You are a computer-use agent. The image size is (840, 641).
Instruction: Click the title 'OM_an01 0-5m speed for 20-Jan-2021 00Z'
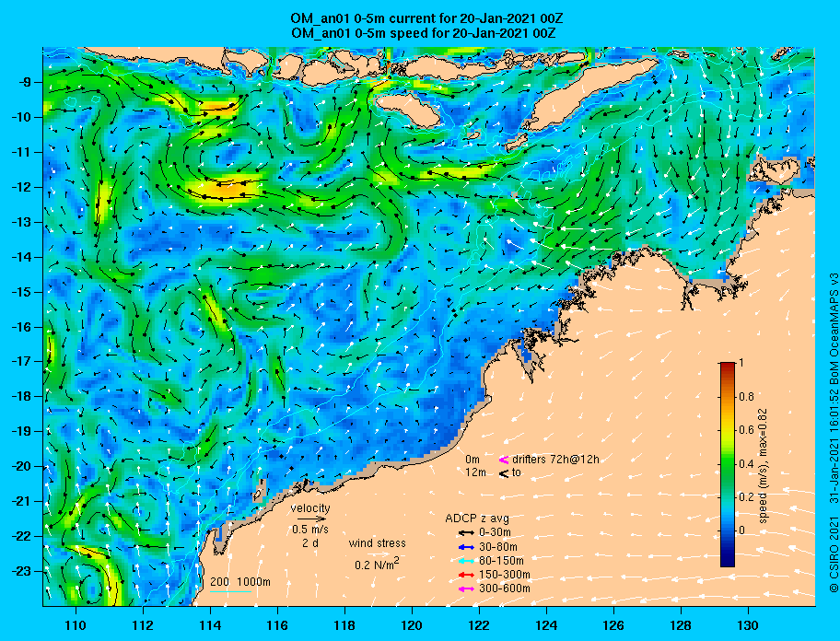[423, 32]
